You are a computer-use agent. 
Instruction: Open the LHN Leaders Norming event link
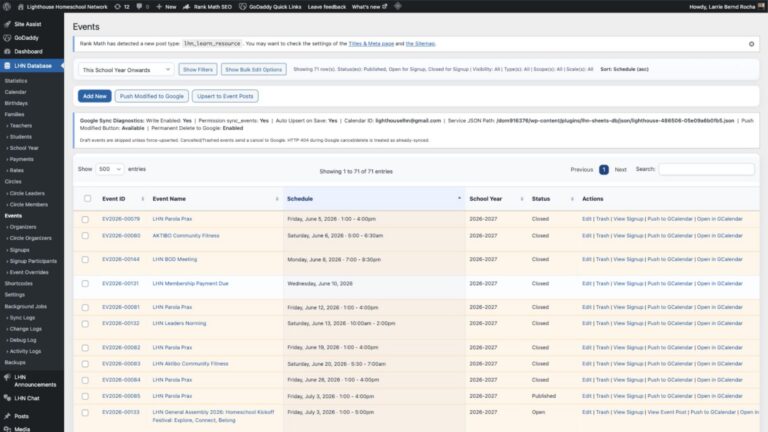179,323
